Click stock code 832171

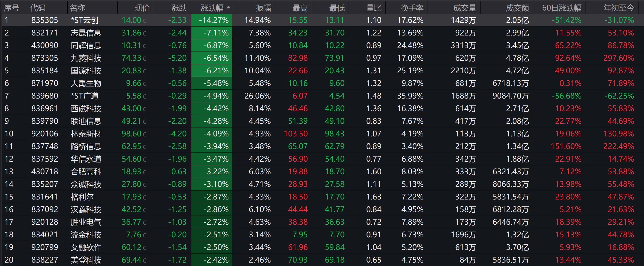tap(44, 33)
